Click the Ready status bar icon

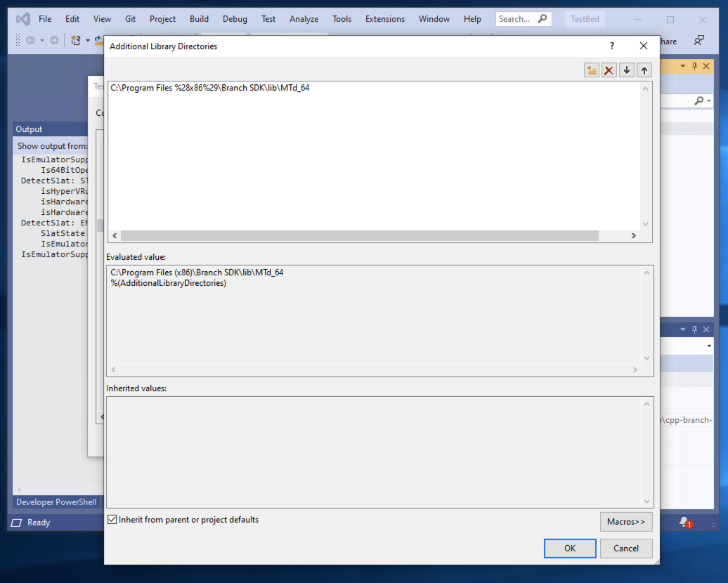coord(16,523)
